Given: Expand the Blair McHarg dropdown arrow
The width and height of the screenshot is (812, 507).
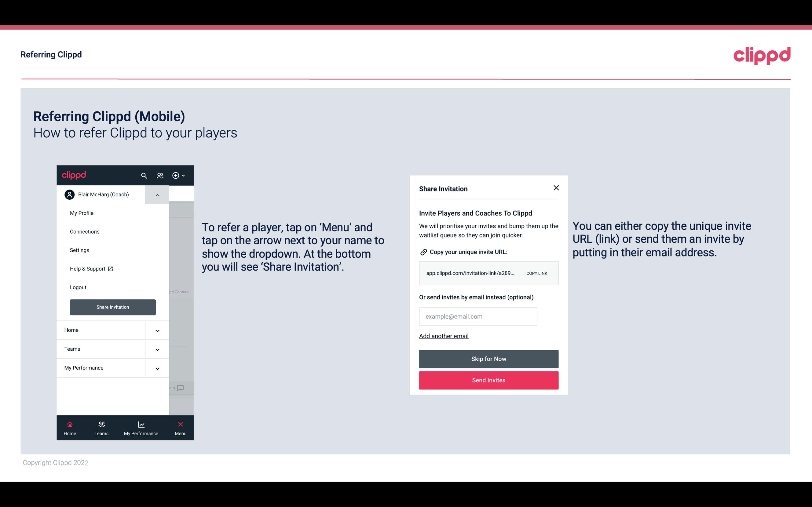Looking at the screenshot, I should tap(157, 194).
